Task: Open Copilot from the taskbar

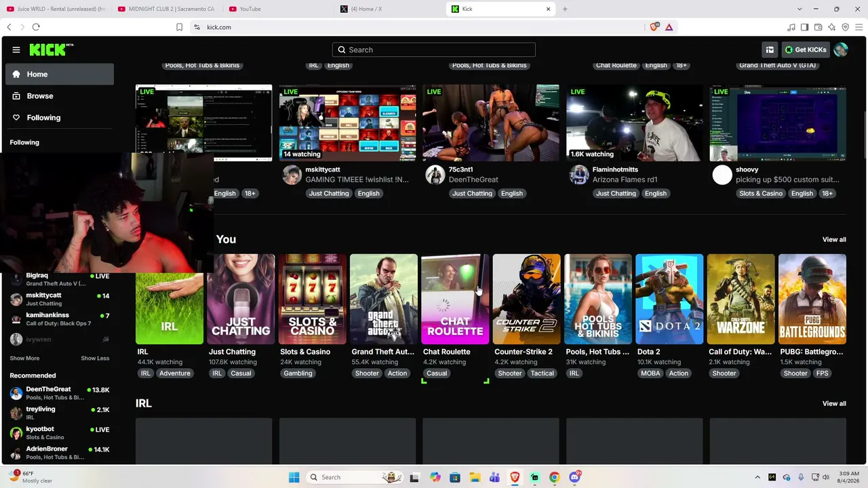Action: 435,477
